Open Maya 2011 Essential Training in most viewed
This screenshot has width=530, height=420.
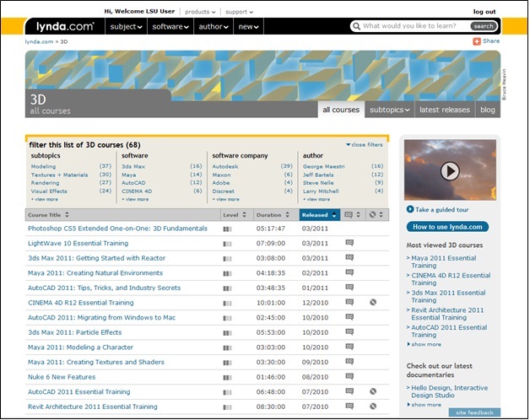pos(443,261)
